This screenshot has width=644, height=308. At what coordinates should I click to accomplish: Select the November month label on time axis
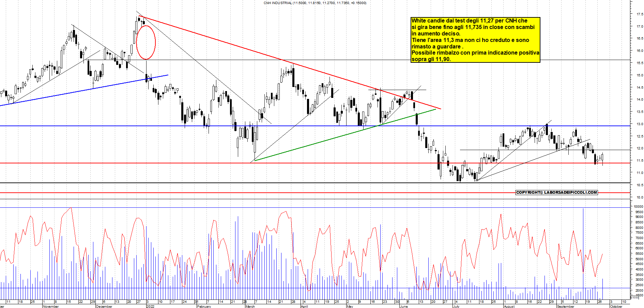pos(51,306)
